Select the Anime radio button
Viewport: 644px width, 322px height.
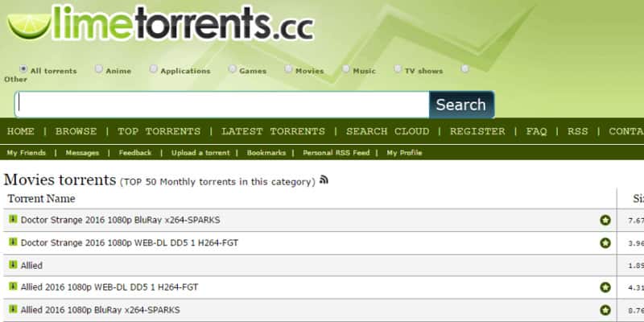[x=98, y=69]
